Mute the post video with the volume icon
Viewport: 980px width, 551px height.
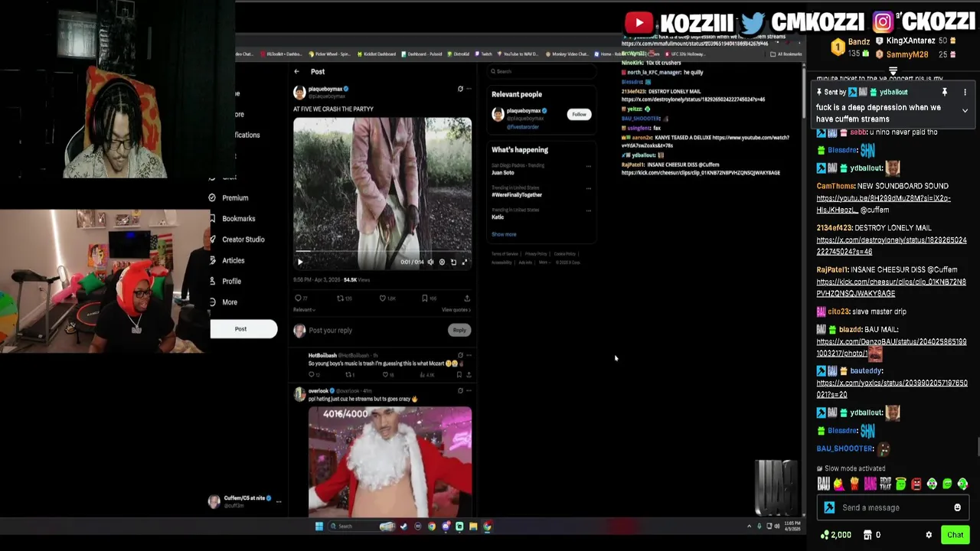tap(430, 262)
